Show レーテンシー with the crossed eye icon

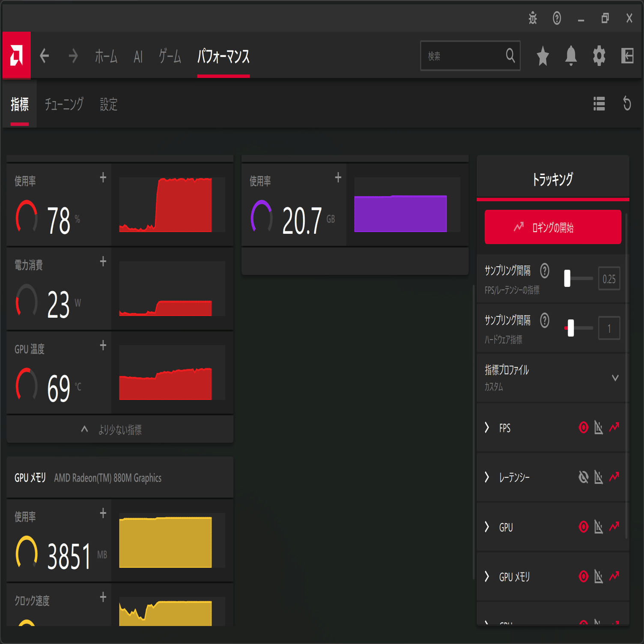(584, 477)
